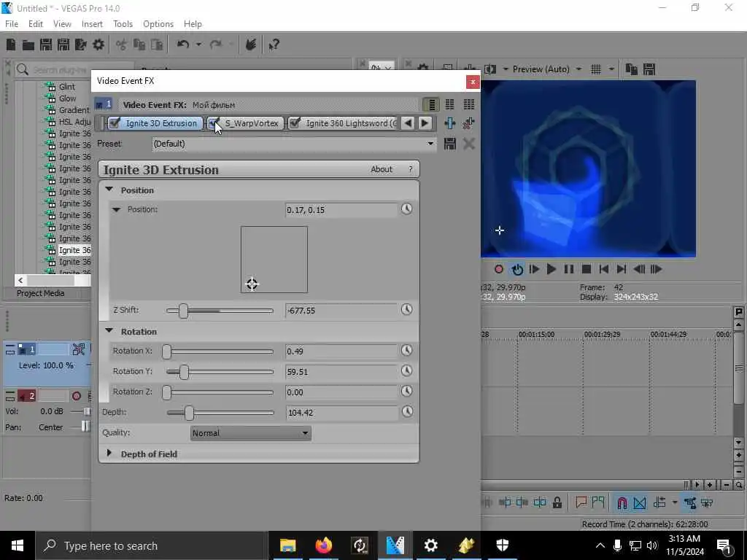Animate Depth clock icon
Image resolution: width=747 pixels, height=560 pixels.
tap(407, 412)
